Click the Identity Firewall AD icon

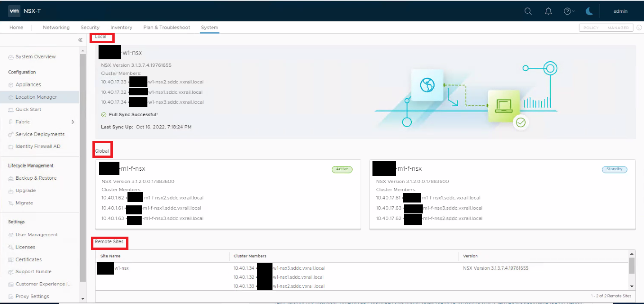pyautogui.click(x=11, y=147)
